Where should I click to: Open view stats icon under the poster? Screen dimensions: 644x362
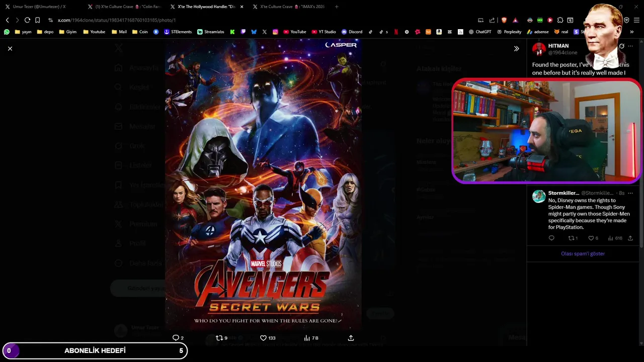pos(307,338)
